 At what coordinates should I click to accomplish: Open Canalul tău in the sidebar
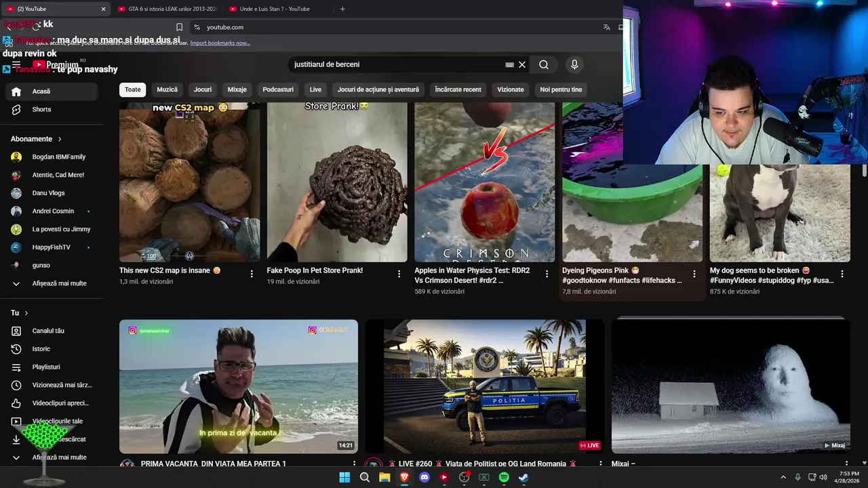click(52, 331)
